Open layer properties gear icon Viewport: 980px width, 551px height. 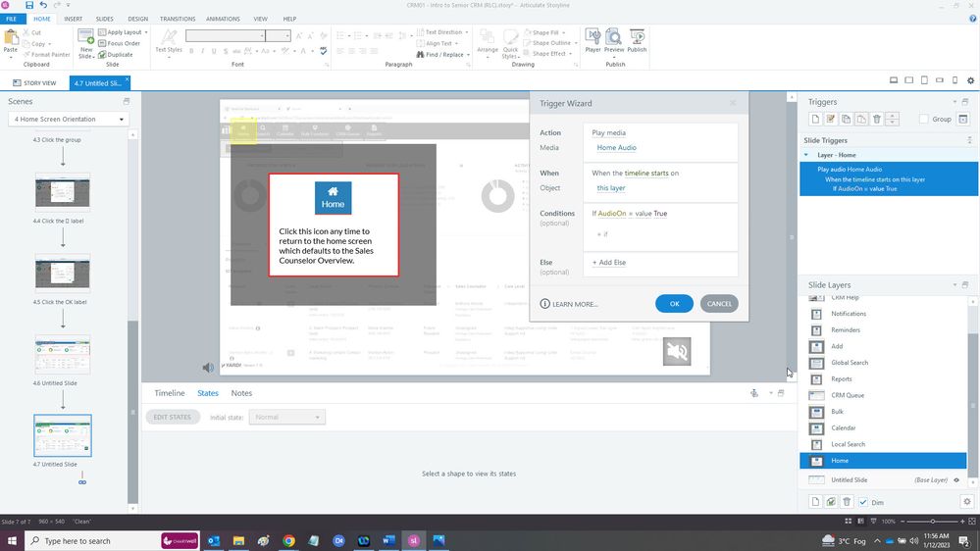click(966, 502)
